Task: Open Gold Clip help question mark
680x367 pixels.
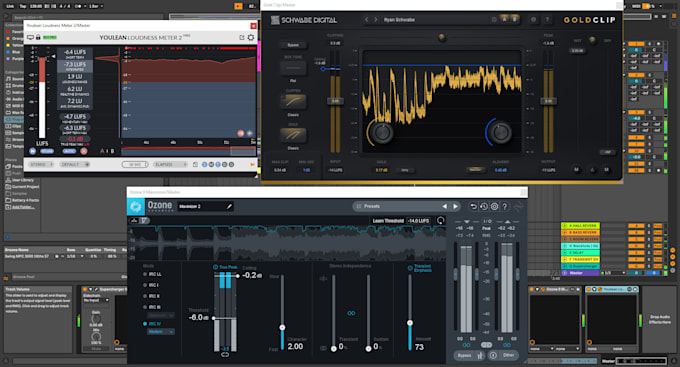Action: (547, 20)
